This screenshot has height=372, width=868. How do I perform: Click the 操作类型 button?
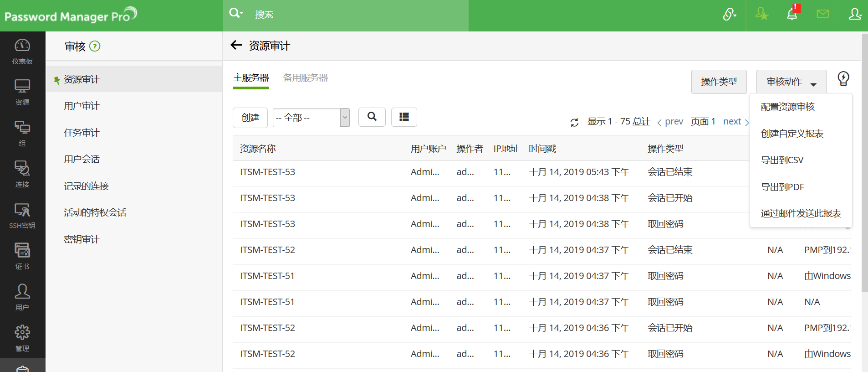pos(719,82)
